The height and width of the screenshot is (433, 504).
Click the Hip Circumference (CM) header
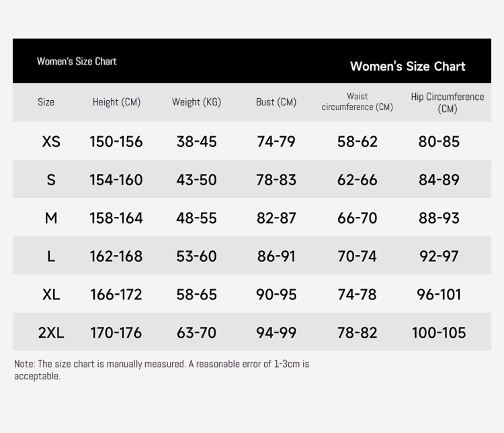448,103
